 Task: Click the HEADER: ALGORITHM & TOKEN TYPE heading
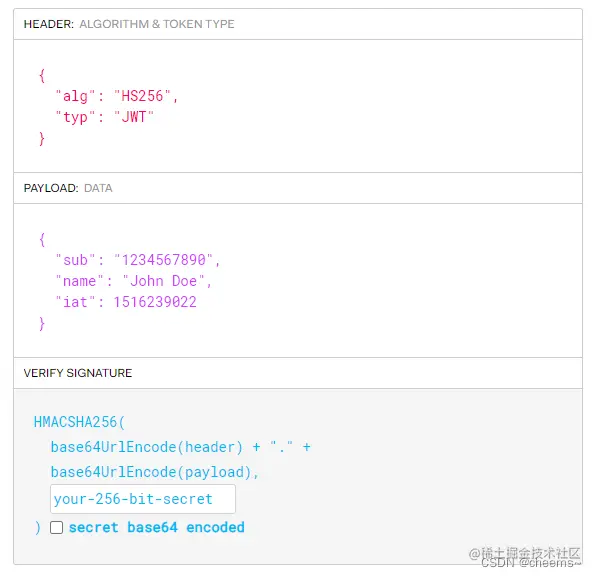click(x=129, y=24)
